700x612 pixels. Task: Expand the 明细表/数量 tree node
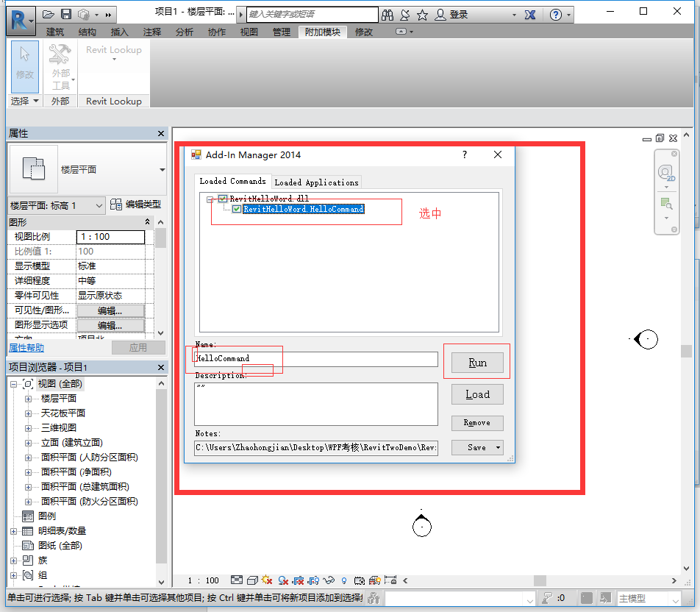14,531
